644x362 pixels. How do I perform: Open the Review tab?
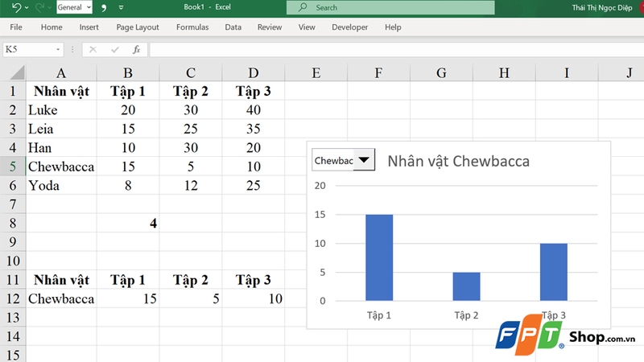click(270, 27)
